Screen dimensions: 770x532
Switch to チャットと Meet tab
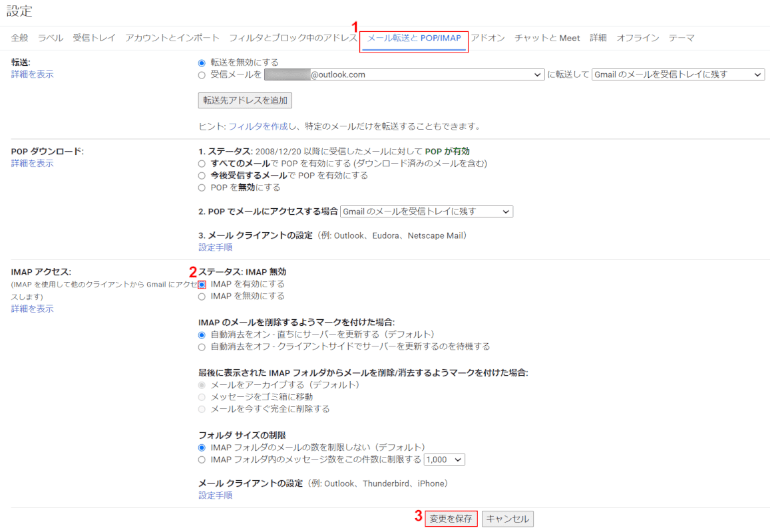[547, 38]
